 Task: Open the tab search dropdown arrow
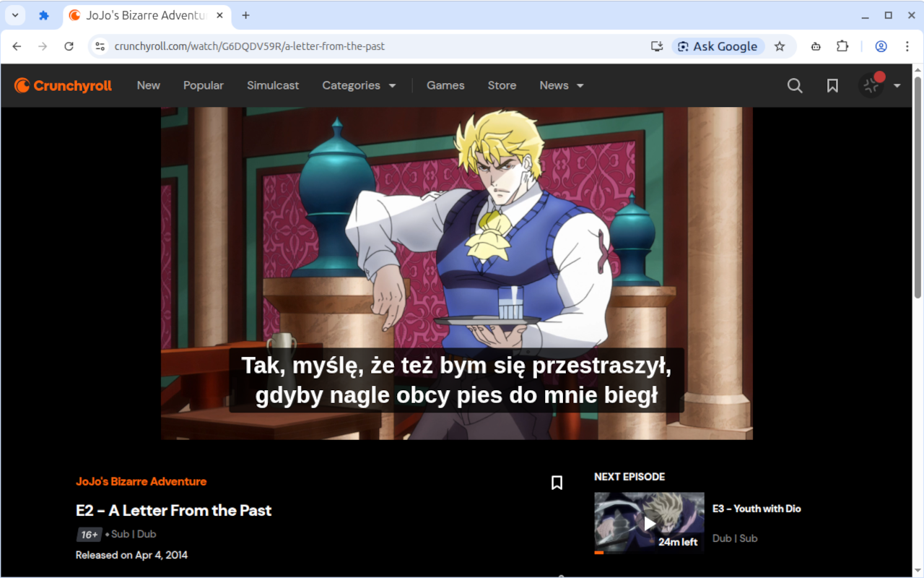click(x=14, y=15)
